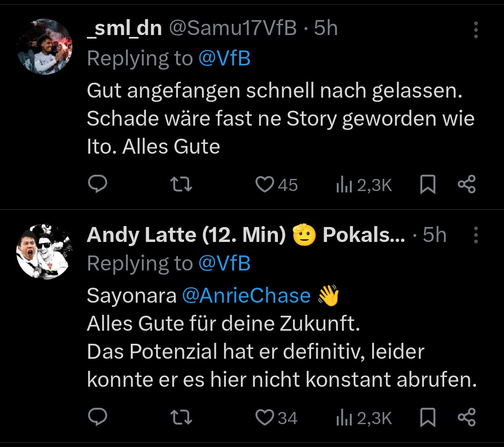Screen dimensions: 504x447
Task: Open the @AnrieChase mention link
Action: pos(246,296)
